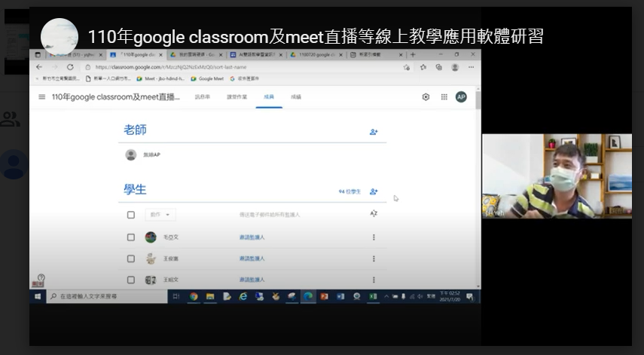The width and height of the screenshot is (644, 355).
Task: Click the browser address bar URL
Action: [x=171, y=67]
